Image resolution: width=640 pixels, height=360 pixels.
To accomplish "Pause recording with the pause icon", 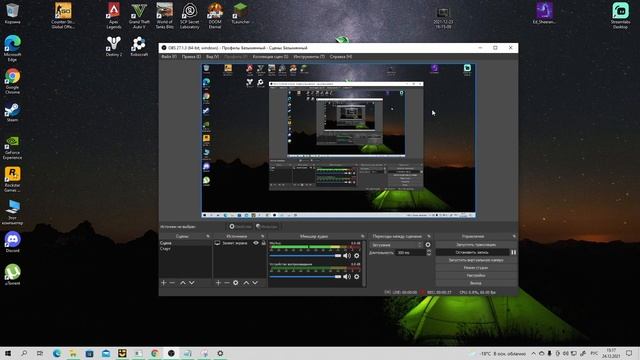I will [513, 252].
